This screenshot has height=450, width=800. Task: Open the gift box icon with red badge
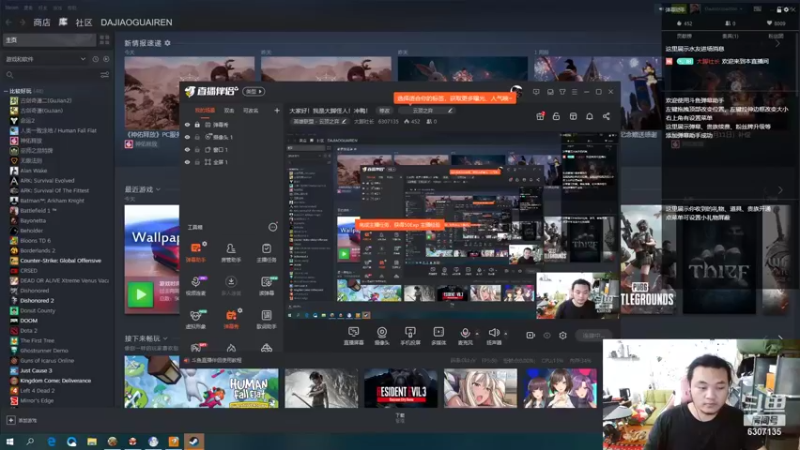[540, 116]
